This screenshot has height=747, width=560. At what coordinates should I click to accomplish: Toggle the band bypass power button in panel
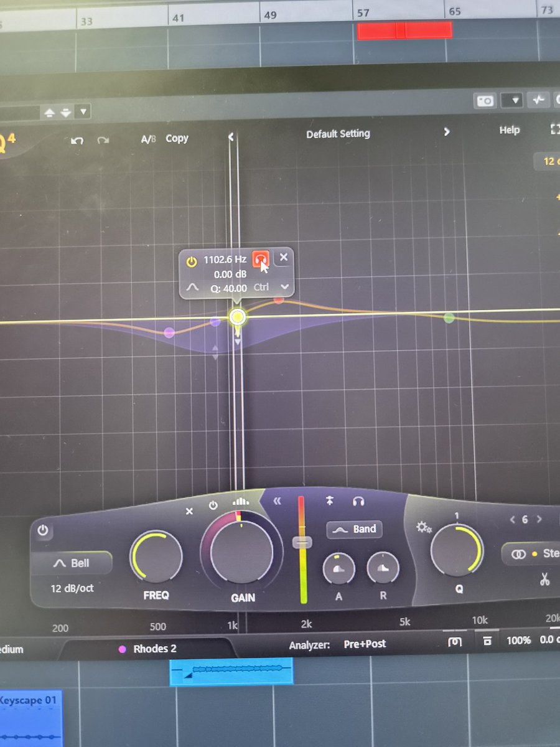point(42,531)
